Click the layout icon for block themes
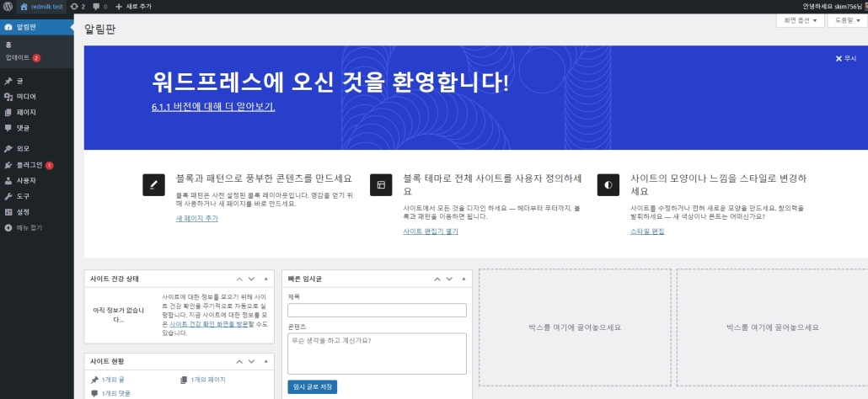 (381, 184)
